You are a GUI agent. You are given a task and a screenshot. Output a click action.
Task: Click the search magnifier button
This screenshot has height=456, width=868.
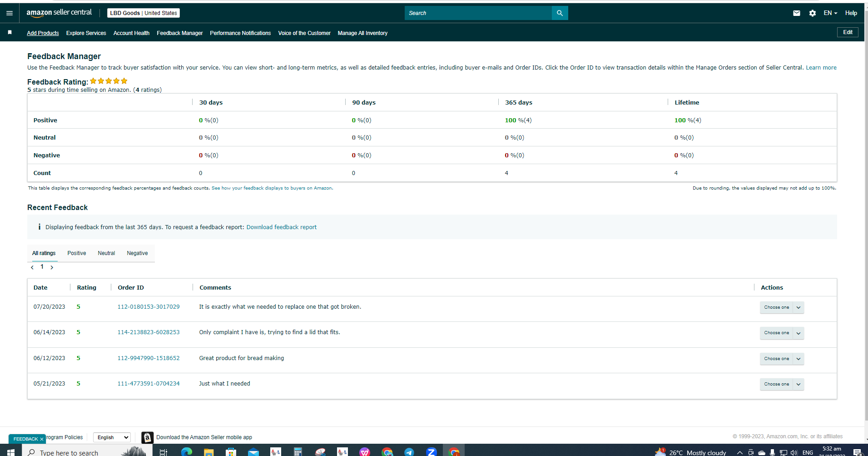point(560,13)
